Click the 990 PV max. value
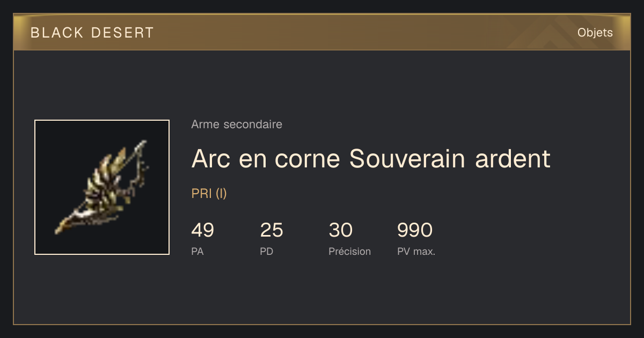Screen dimensions: 644x338 coord(415,230)
